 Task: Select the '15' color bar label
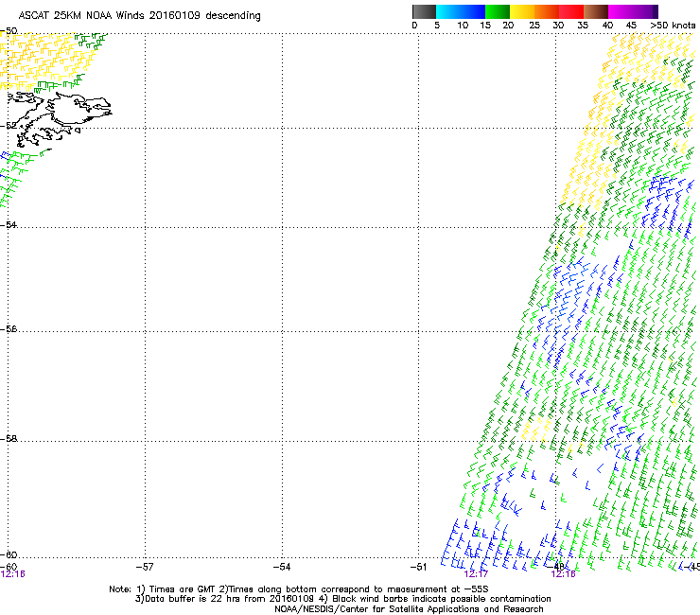pos(485,26)
